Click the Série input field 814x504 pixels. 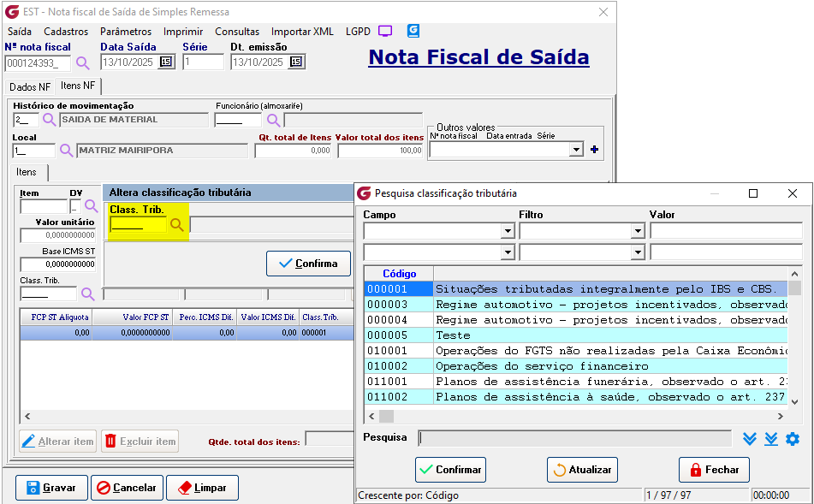203,62
